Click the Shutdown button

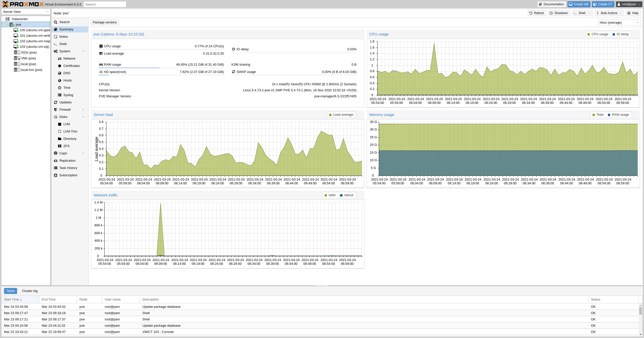tap(558, 13)
